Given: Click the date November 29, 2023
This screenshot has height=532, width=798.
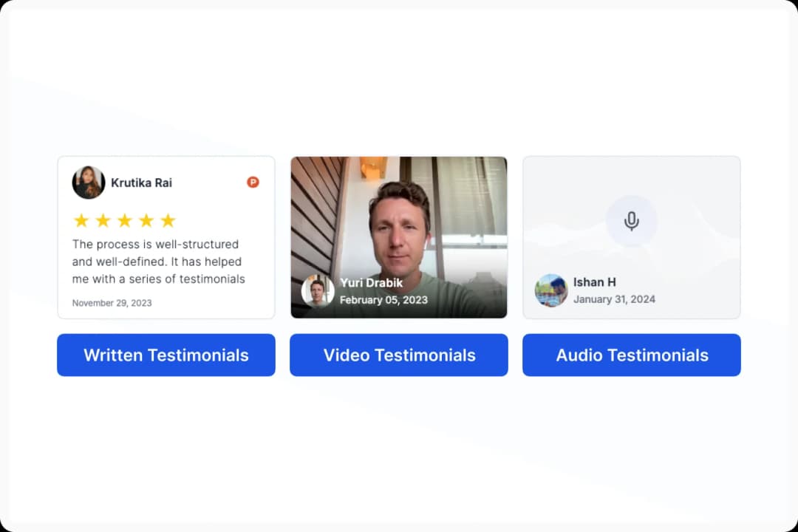Looking at the screenshot, I should pyautogui.click(x=112, y=302).
